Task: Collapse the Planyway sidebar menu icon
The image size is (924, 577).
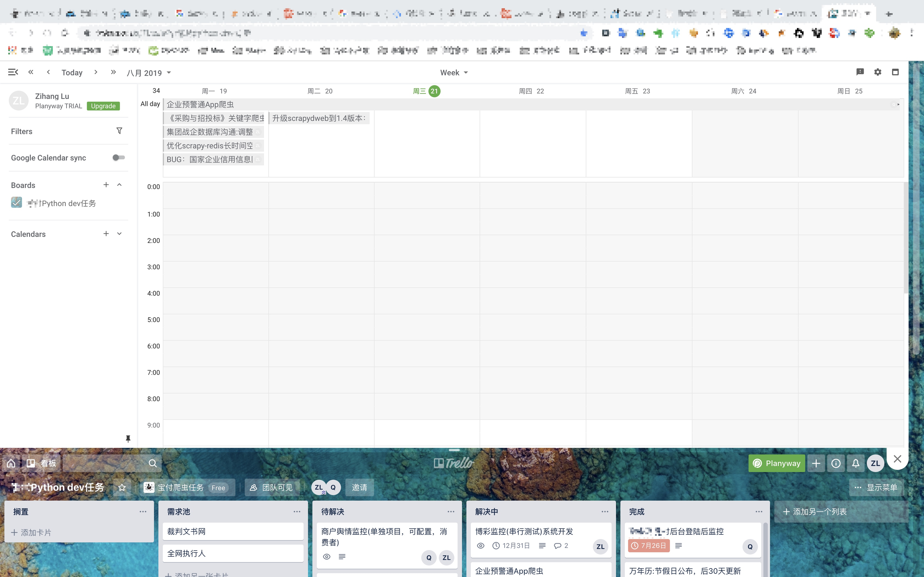Action: [13, 72]
